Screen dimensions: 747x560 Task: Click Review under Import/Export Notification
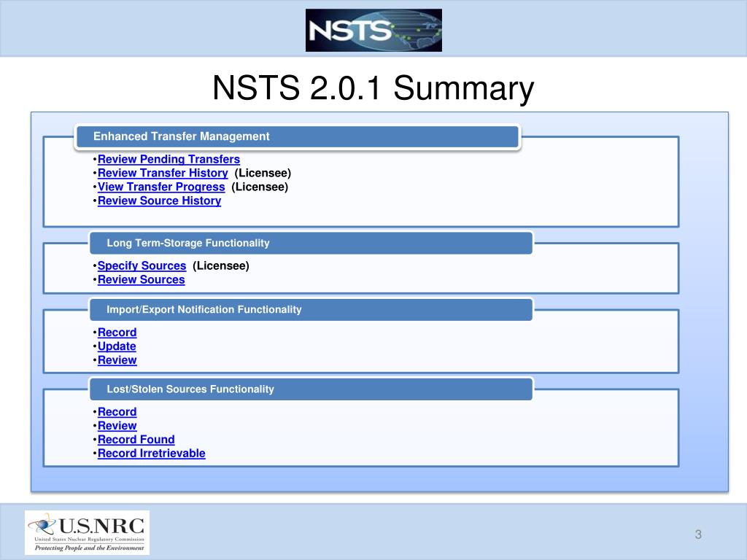pos(117,360)
